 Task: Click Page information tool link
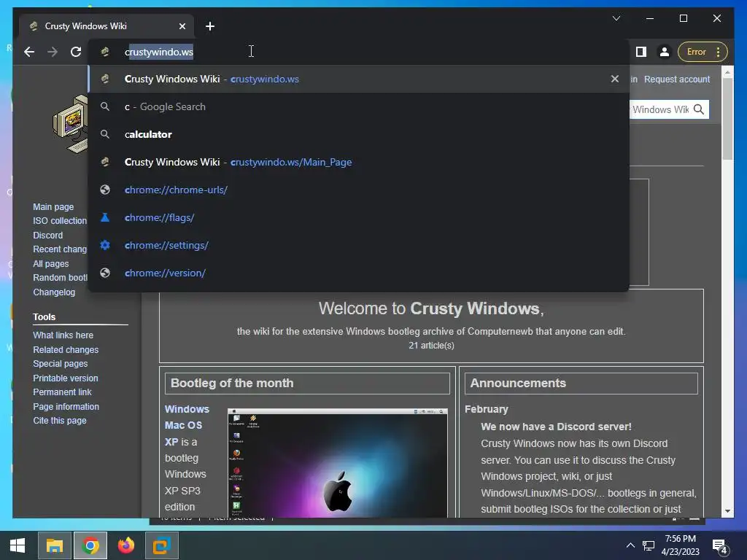coord(66,407)
